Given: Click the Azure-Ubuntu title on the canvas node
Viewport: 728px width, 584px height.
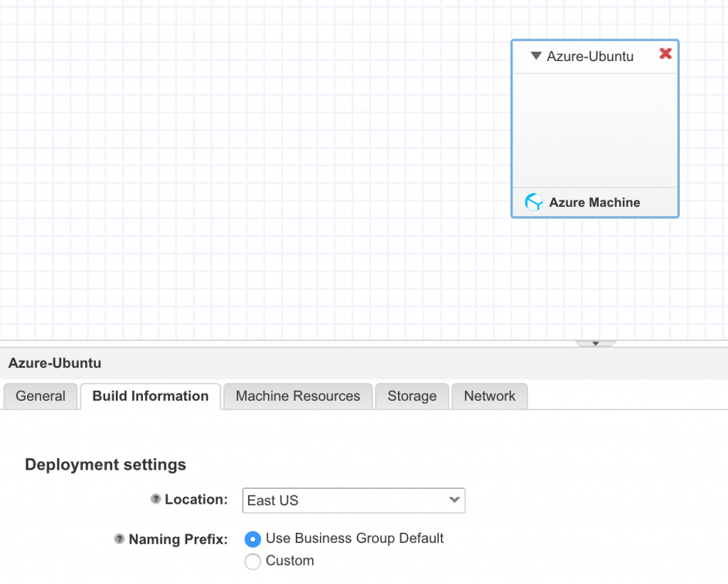Looking at the screenshot, I should [589, 56].
